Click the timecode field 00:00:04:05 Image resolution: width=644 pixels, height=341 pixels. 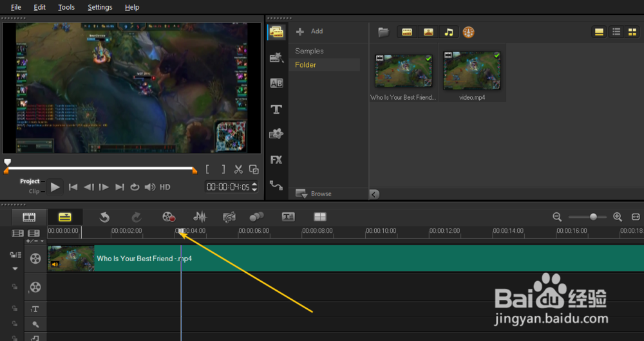click(x=228, y=187)
